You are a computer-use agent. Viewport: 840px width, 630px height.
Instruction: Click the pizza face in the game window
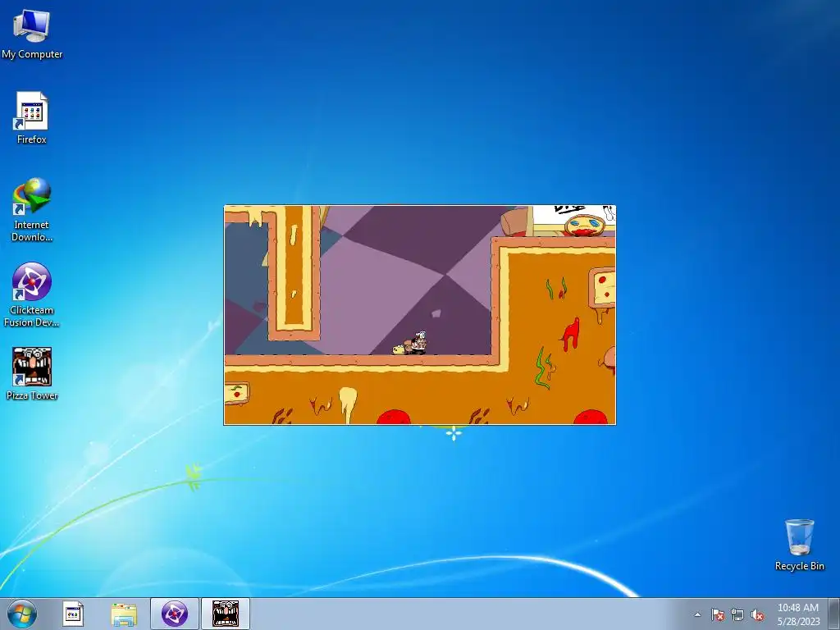584,226
